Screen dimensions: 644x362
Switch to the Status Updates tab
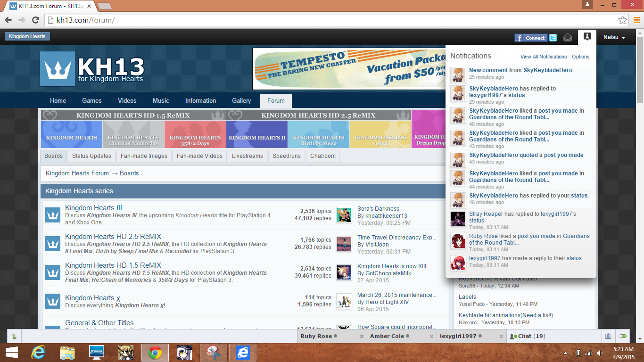coord(92,156)
